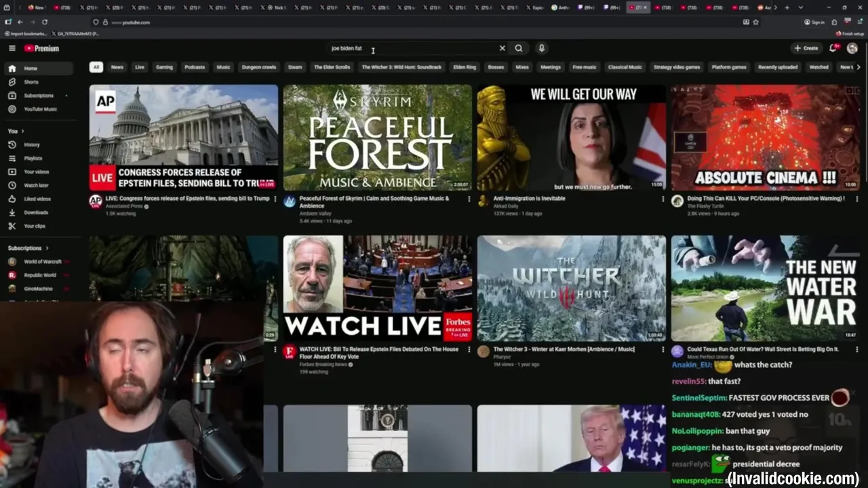This screenshot has height=488, width=868.
Task: Select the Bosses filter chip
Action: point(496,67)
